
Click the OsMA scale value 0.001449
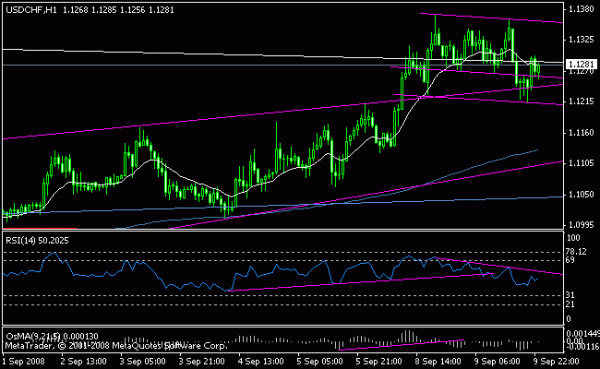(x=583, y=333)
